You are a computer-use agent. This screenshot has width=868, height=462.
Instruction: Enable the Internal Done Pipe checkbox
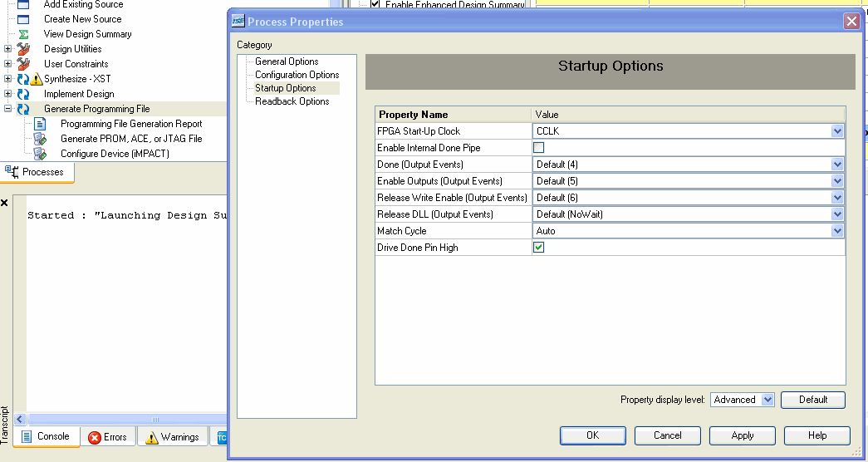(538, 148)
